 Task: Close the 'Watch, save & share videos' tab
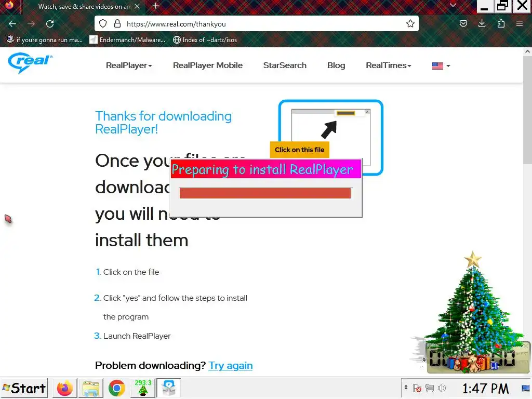137,6
